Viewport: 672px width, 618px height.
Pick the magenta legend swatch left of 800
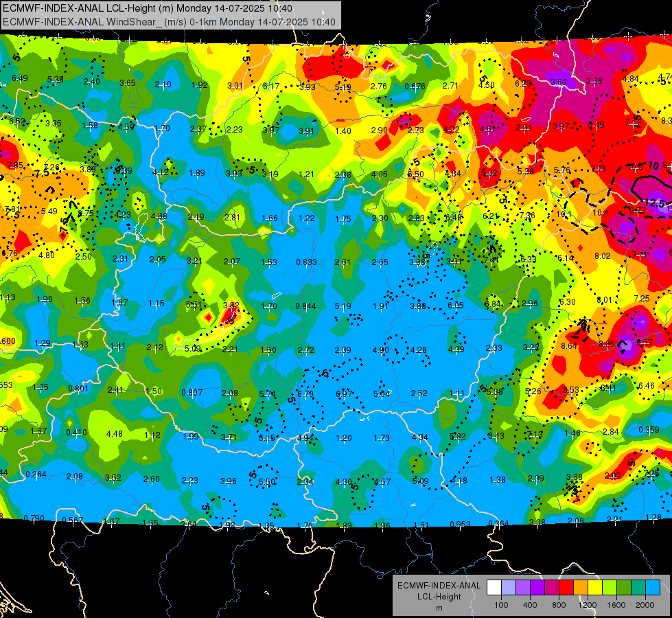point(552,587)
